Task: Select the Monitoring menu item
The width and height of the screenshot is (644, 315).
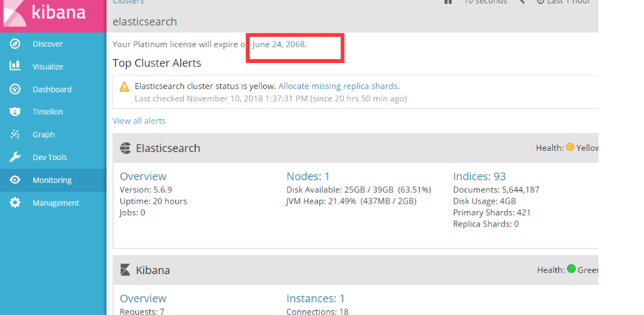Action: tap(53, 180)
